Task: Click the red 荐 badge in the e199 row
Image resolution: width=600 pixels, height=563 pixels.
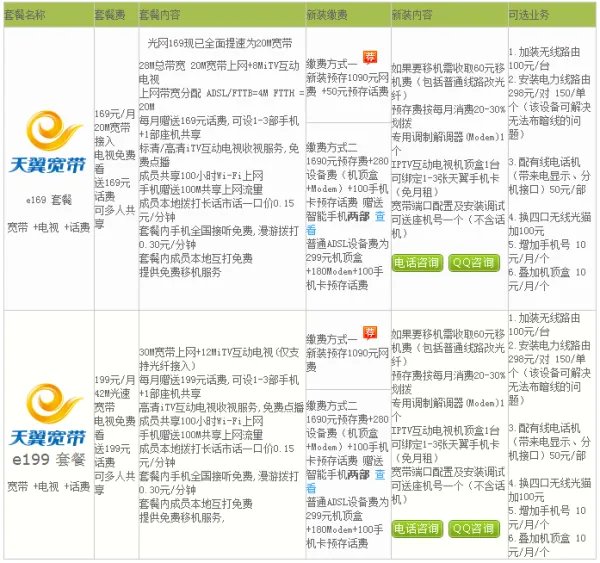Action: click(x=370, y=333)
